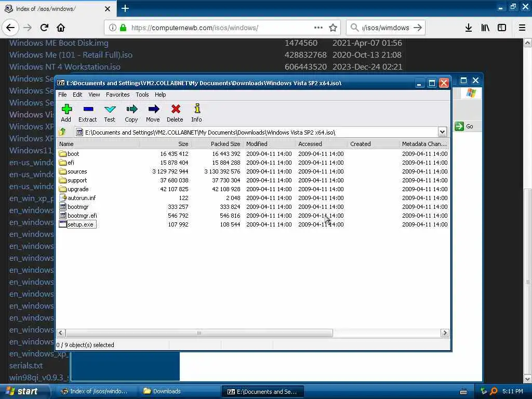Click Firefox page scrollbar down arrow
Screen dimensions: 532x399
528,379
